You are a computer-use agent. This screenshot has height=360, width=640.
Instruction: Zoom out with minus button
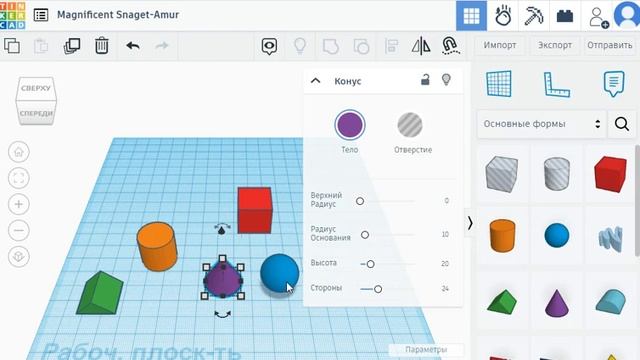tap(19, 230)
